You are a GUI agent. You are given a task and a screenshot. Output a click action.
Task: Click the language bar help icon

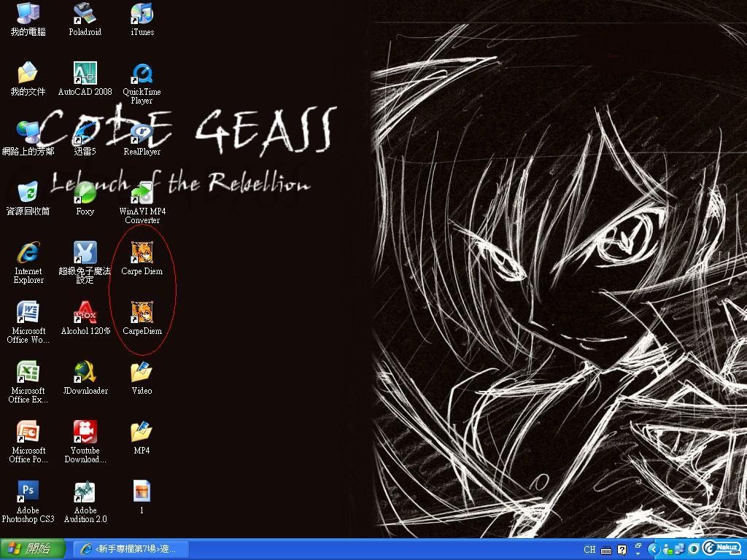click(x=622, y=550)
